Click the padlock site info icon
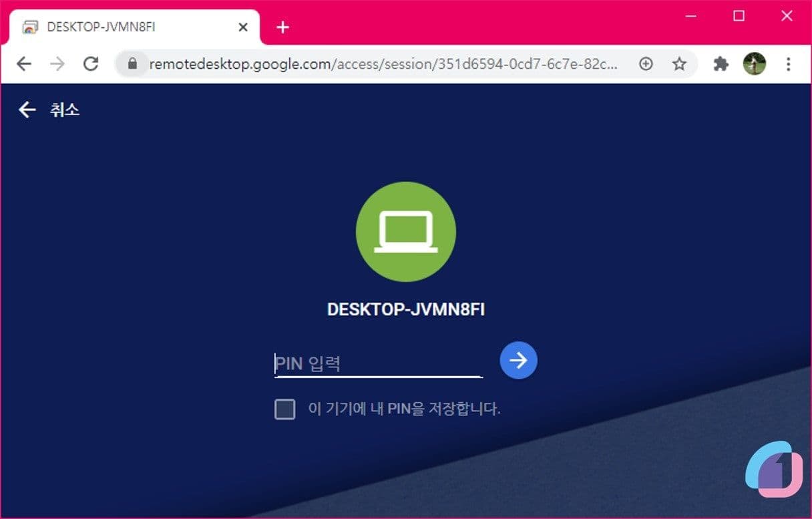The image size is (812, 519). click(132, 63)
